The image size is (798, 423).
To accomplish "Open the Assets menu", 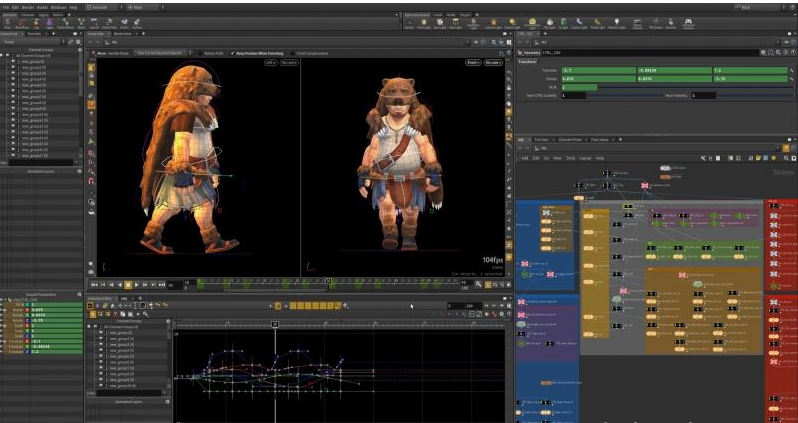I will click(x=42, y=8).
